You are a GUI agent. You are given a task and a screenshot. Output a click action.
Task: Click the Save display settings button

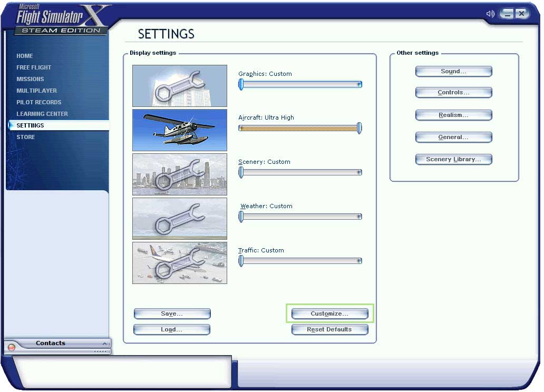(172, 313)
